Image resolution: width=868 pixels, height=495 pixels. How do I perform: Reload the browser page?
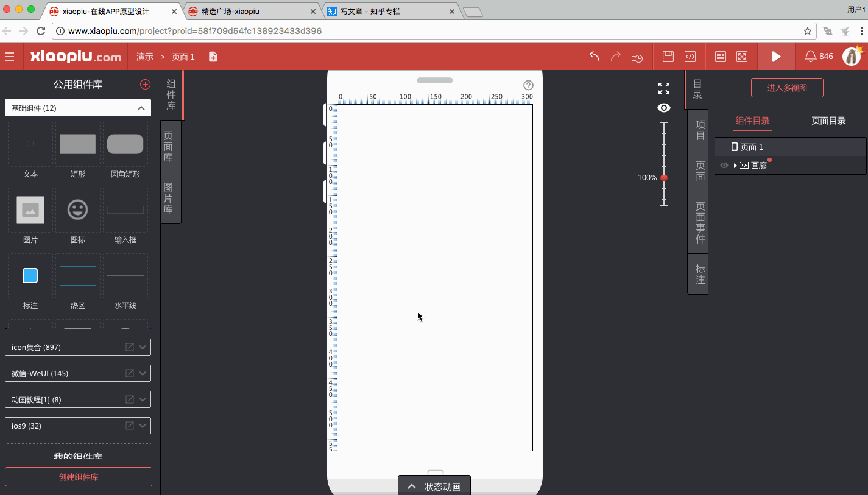point(41,31)
